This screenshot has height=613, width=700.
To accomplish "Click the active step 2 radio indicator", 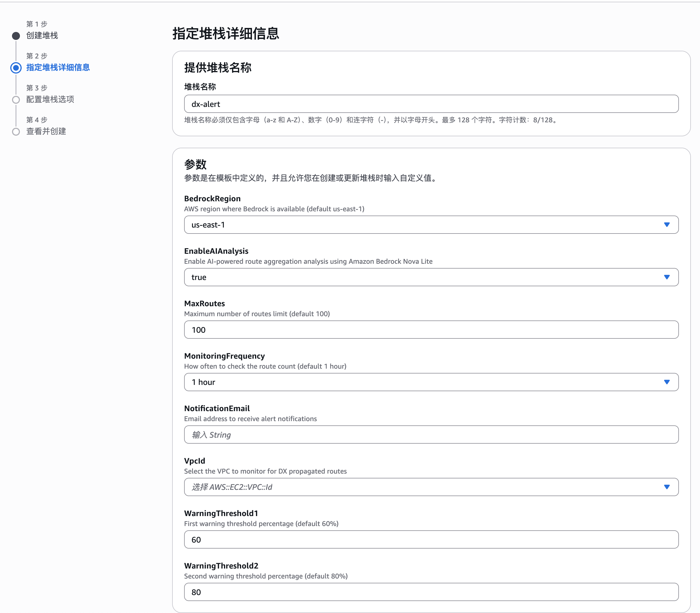I will [16, 68].
